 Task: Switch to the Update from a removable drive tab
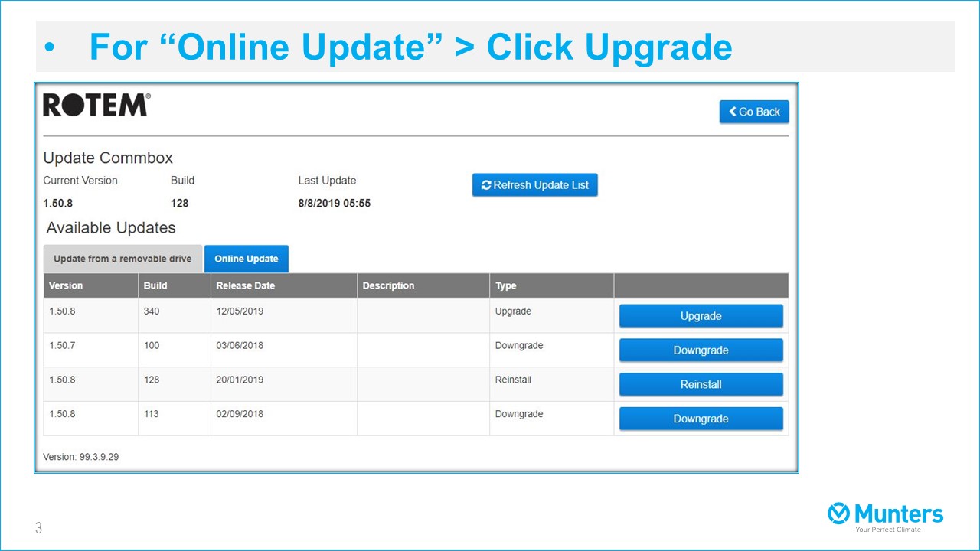click(x=122, y=258)
